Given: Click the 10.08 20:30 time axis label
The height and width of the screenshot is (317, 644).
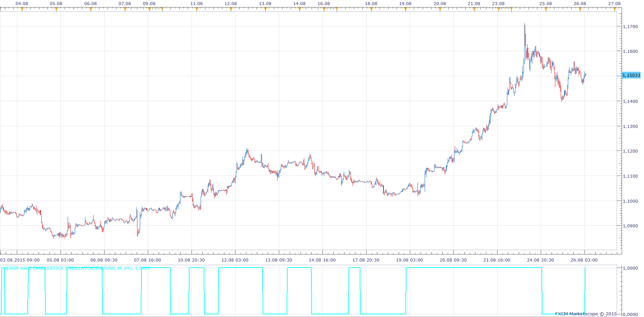Looking at the screenshot, I should tap(191, 260).
